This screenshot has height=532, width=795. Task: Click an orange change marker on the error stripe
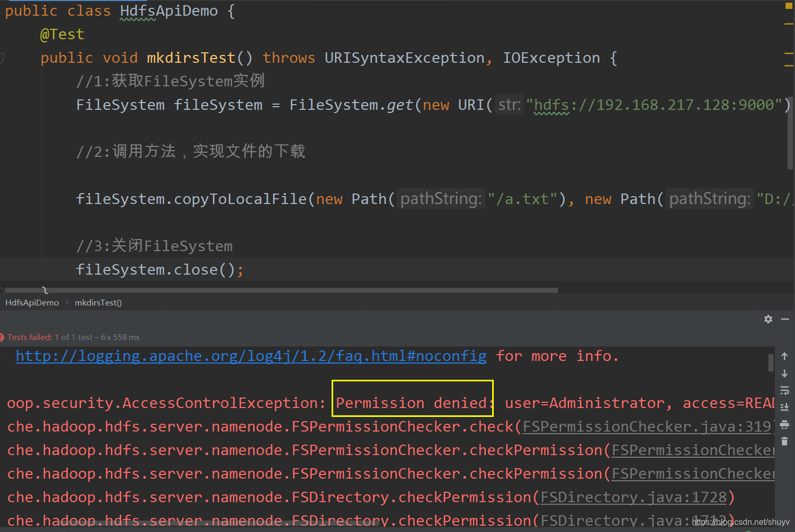click(789, 24)
